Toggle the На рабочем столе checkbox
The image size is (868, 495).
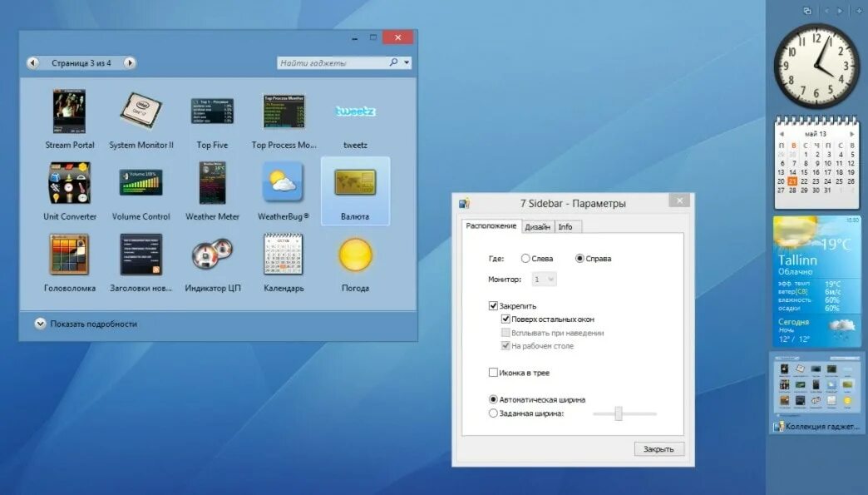click(506, 346)
